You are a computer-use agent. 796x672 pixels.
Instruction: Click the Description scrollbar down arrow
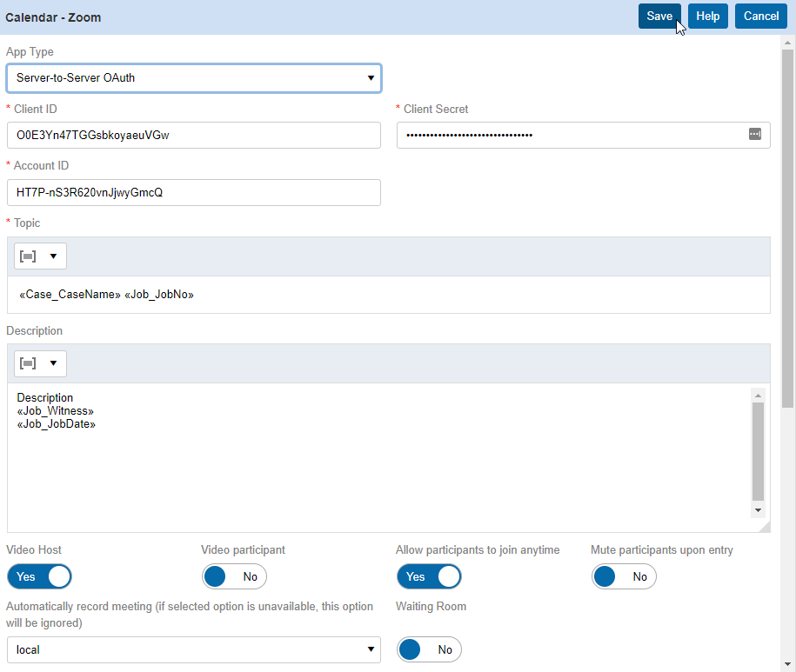[757, 510]
